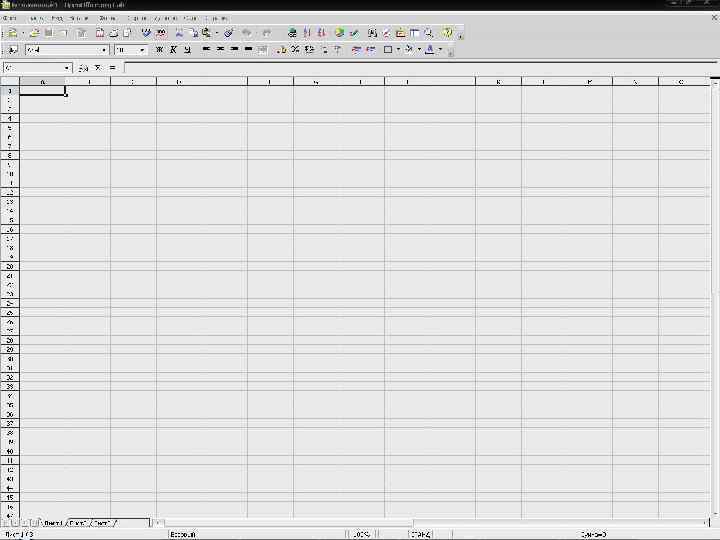Apply percent number format

click(x=295, y=50)
